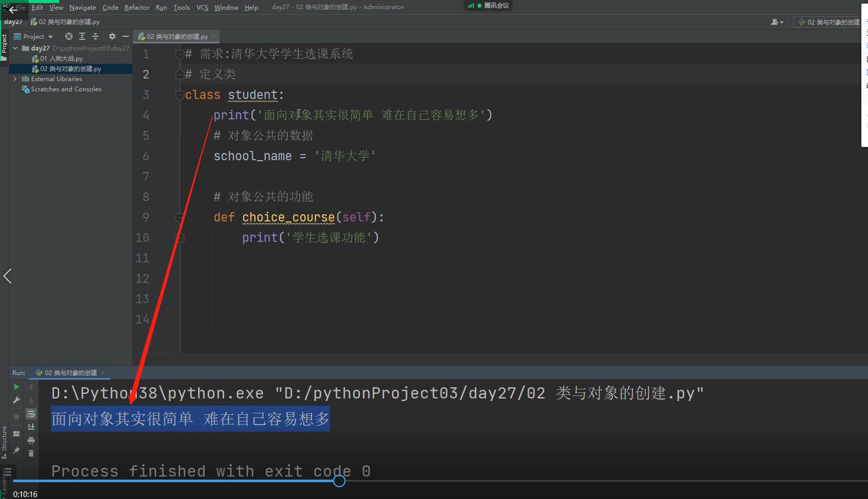This screenshot has width=868, height=499.
Task: Click the Restore Layout icon in Run panel
Action: [x=16, y=433]
